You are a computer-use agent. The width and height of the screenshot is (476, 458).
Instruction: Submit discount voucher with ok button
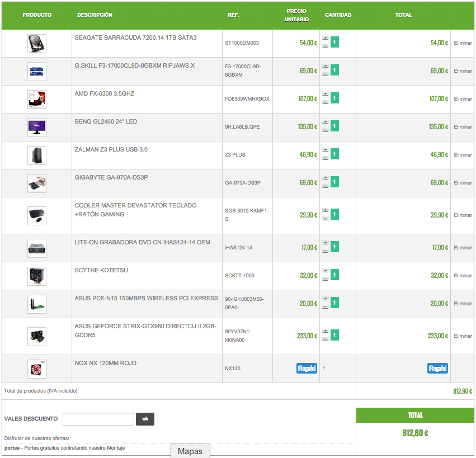[x=145, y=419]
